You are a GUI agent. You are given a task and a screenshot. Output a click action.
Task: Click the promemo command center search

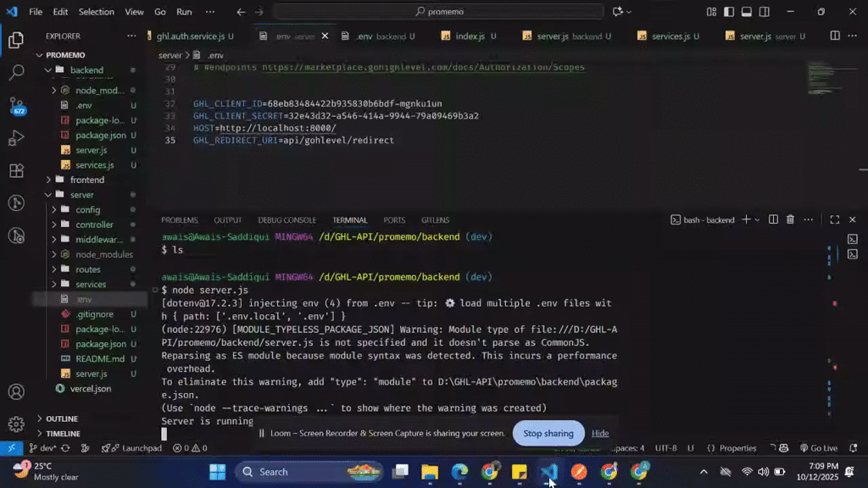click(438, 12)
